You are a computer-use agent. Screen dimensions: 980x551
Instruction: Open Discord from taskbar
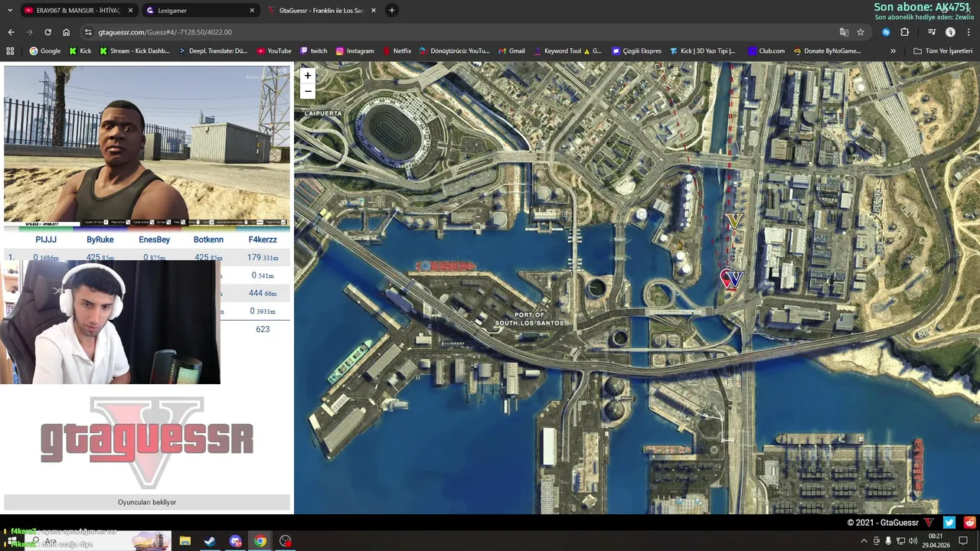pyautogui.click(x=235, y=541)
